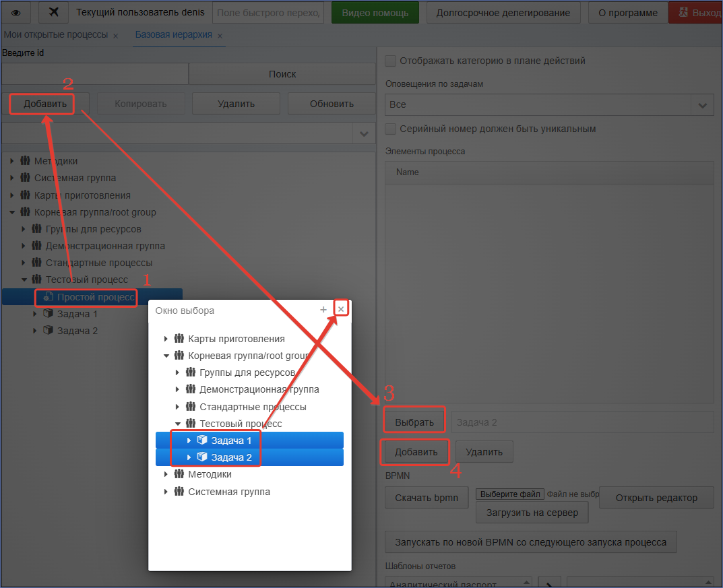Expand Карты приготовления in the main tree

click(12, 195)
